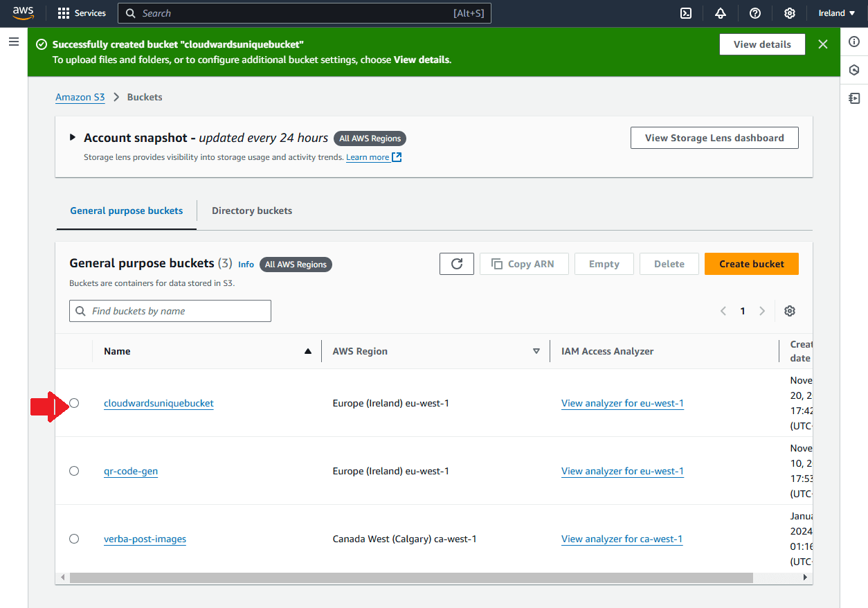Image resolution: width=868 pixels, height=608 pixels.
Task: Select the qr-code-gen radio button
Action: 74,471
